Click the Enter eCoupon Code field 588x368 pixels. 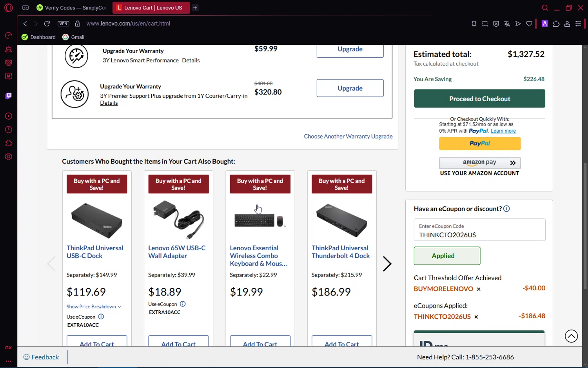tap(479, 234)
